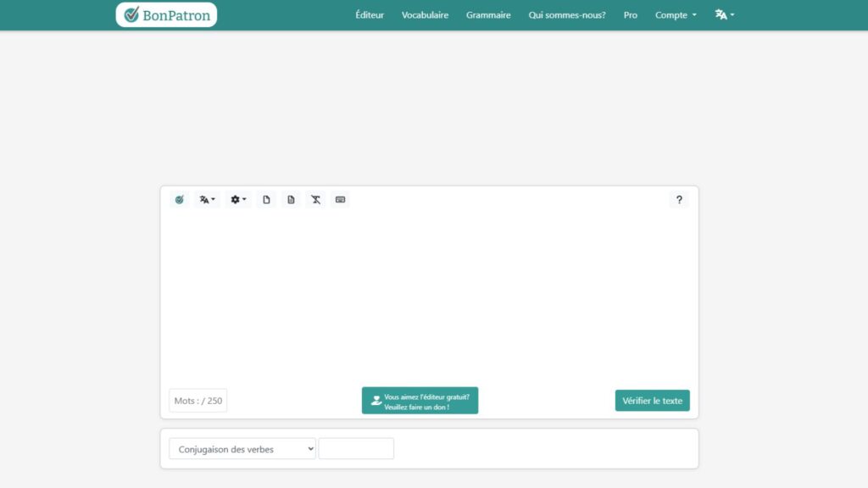This screenshot has height=488, width=868.
Task: Click the BonPatron logo
Action: (166, 15)
